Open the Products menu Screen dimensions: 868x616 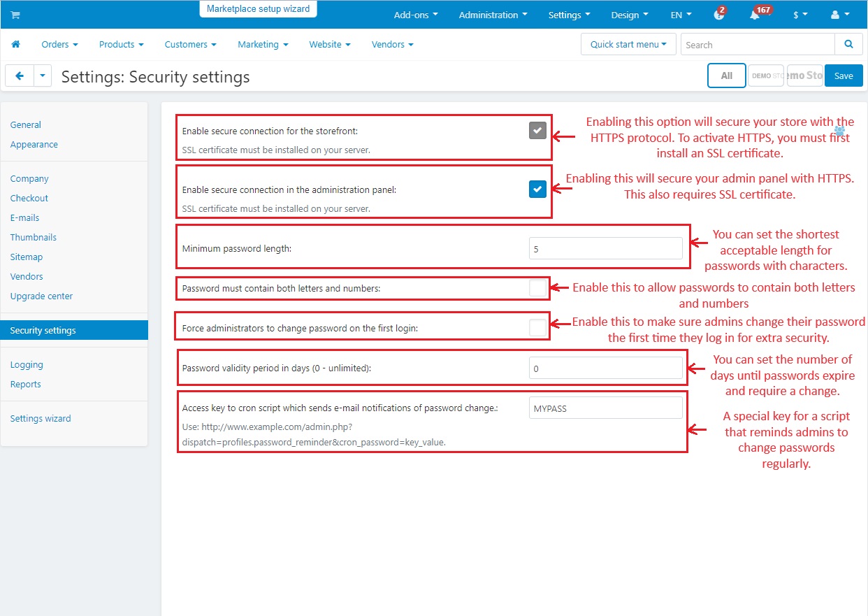point(121,44)
